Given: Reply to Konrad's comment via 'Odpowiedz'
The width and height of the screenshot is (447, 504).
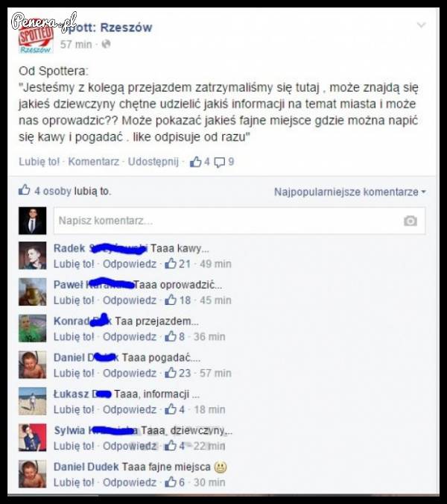Looking at the screenshot, I should 130,337.
